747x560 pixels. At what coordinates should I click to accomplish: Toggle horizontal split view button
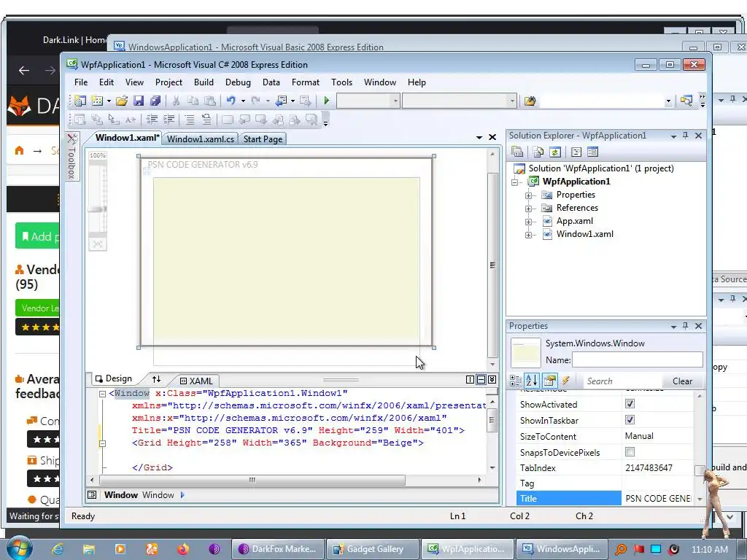pos(481,379)
